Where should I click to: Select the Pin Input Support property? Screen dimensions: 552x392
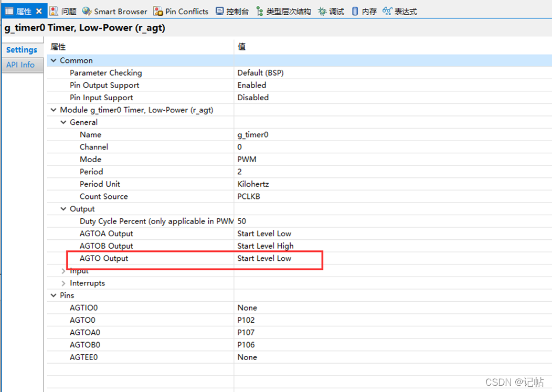pyautogui.click(x=101, y=97)
